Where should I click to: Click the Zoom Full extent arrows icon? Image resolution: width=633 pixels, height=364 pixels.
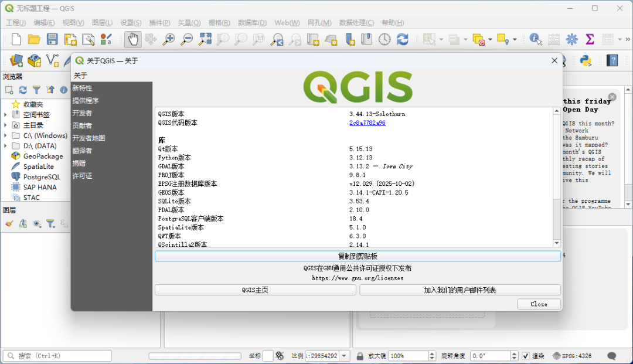coord(205,39)
